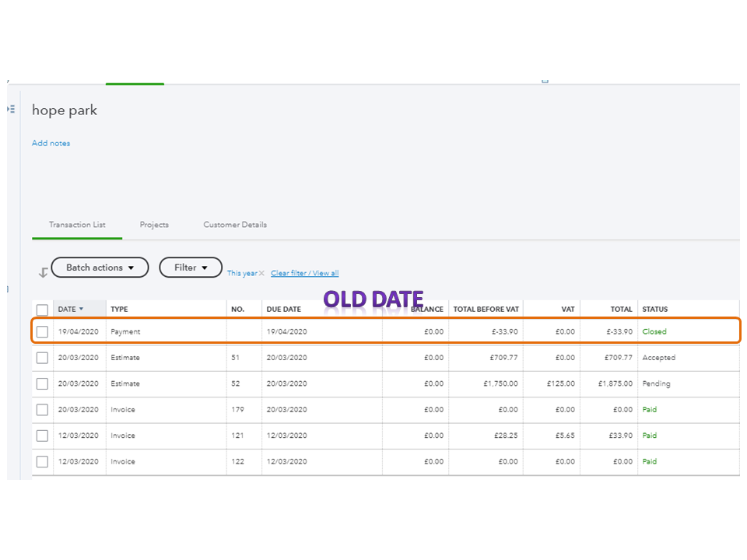Click the DATE column sort arrow
This screenshot has height=560, width=747.
coord(81,310)
